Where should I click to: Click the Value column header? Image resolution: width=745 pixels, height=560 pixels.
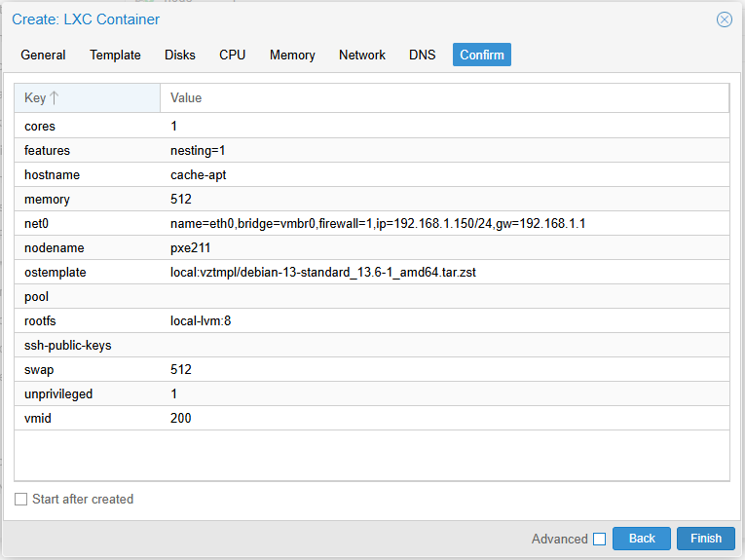tap(444, 97)
